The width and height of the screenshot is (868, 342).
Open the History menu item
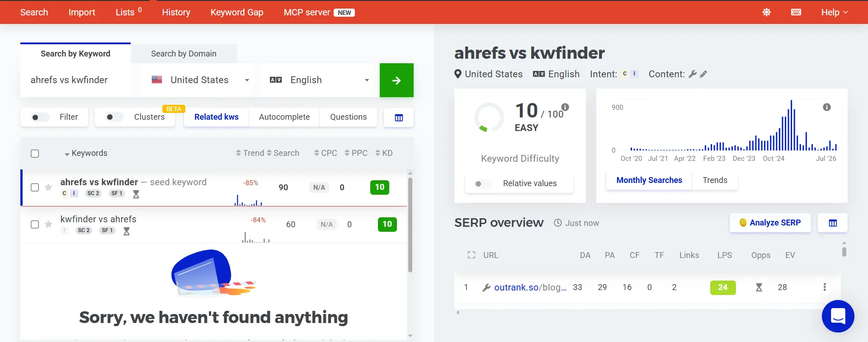[x=176, y=12]
